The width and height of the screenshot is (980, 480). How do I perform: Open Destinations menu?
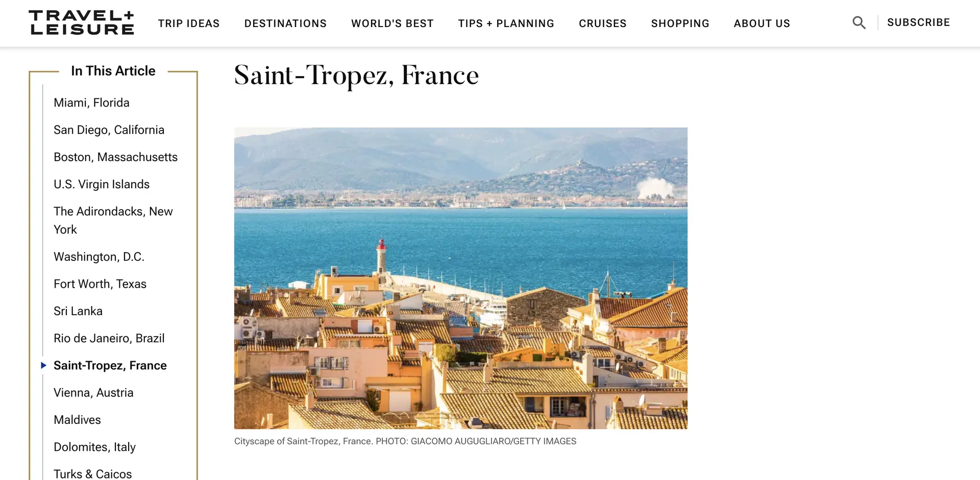285,23
